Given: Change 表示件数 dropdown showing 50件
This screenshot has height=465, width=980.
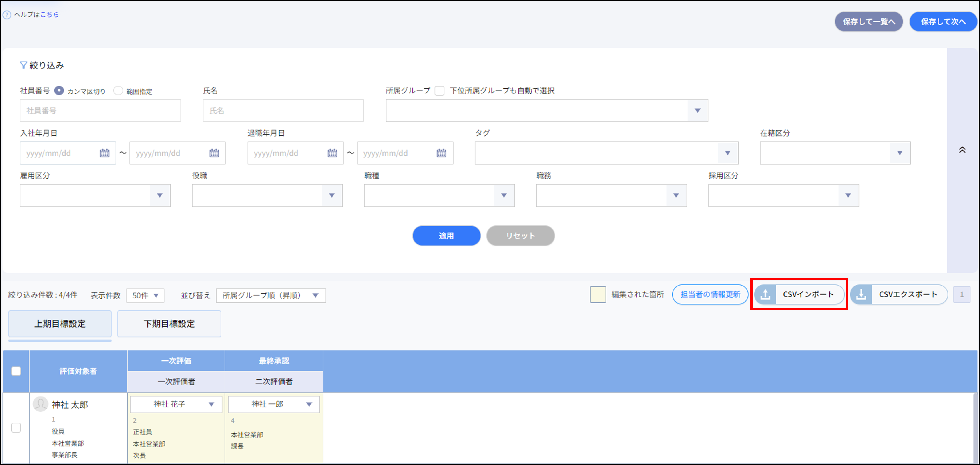Looking at the screenshot, I should [145, 295].
